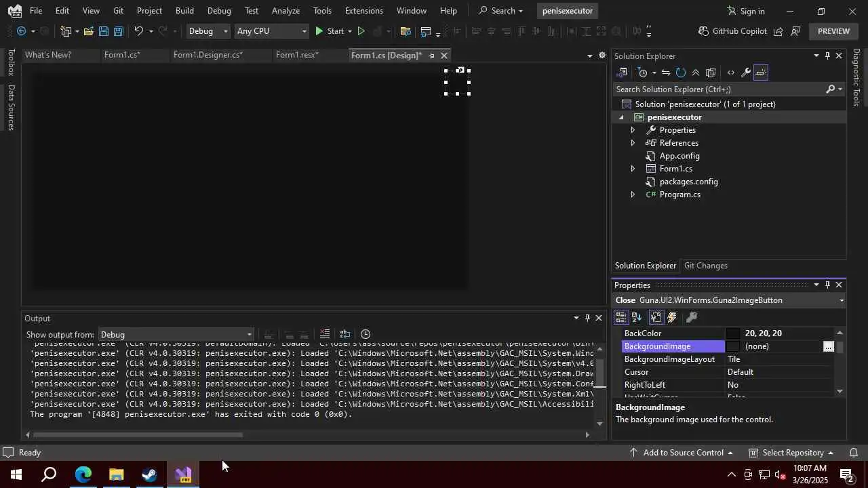868x488 pixels.
Task: Click the Send Feedback icon beside PREVIEW
Action: (795, 31)
